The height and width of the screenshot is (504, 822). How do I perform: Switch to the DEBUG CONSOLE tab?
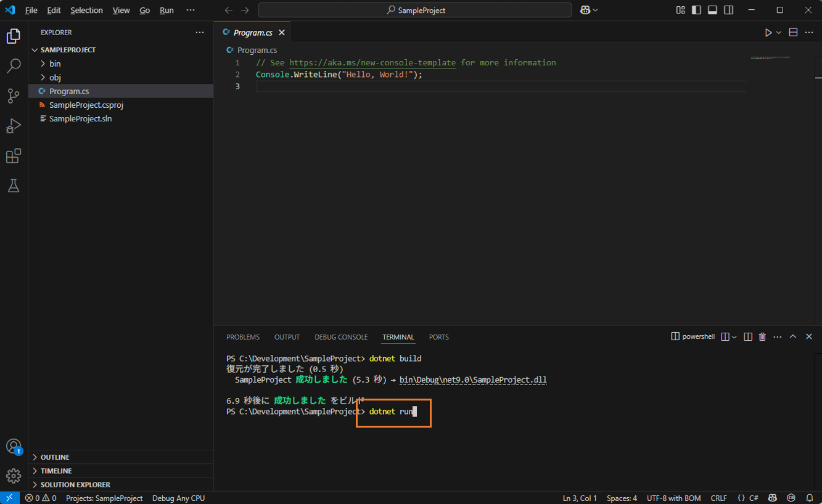(341, 337)
